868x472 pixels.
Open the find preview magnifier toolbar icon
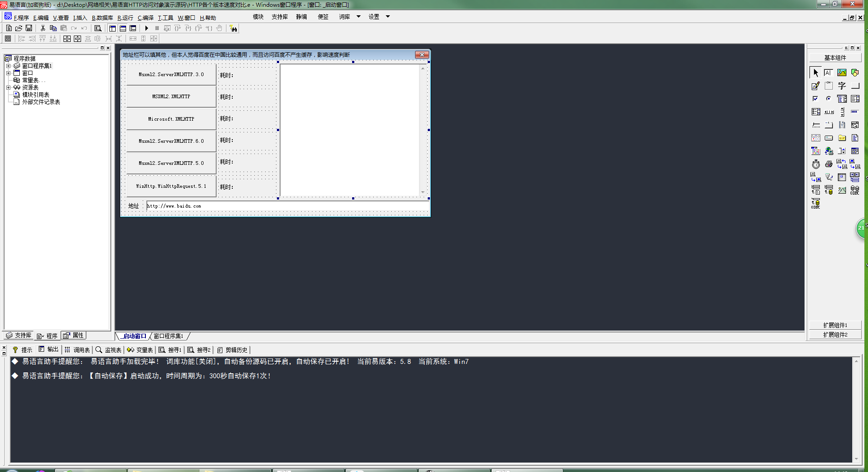tap(98, 28)
